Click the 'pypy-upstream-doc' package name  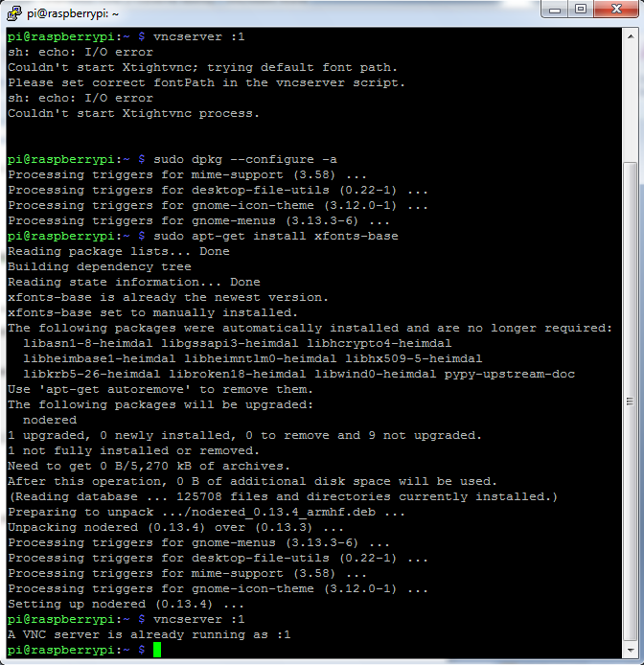510,374
